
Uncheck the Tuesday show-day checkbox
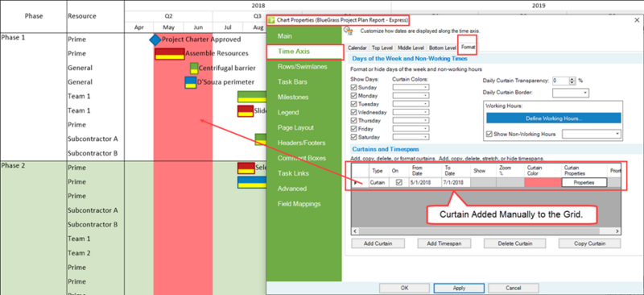click(354, 104)
